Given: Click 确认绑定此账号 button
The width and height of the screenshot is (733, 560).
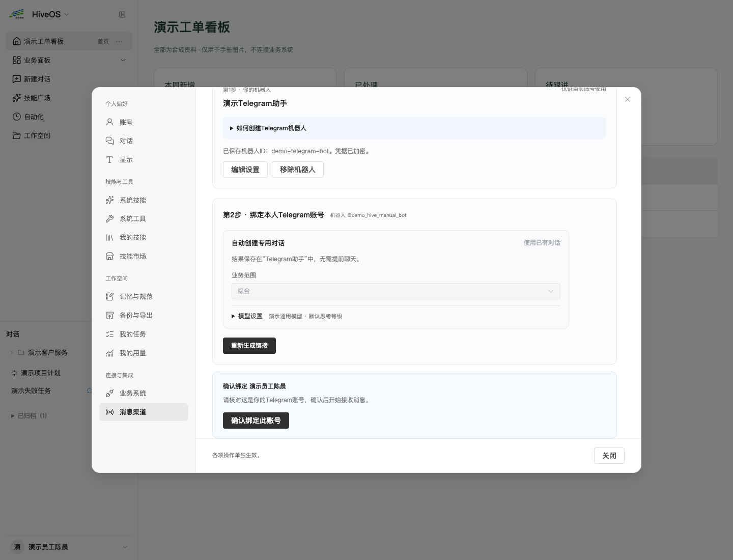Looking at the screenshot, I should click(256, 421).
